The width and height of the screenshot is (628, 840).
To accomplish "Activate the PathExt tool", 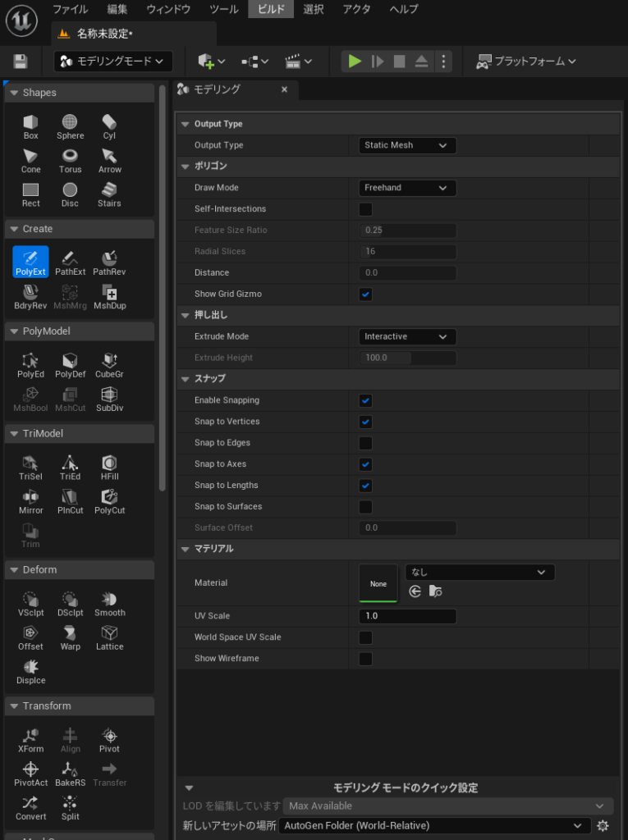I will (71, 262).
